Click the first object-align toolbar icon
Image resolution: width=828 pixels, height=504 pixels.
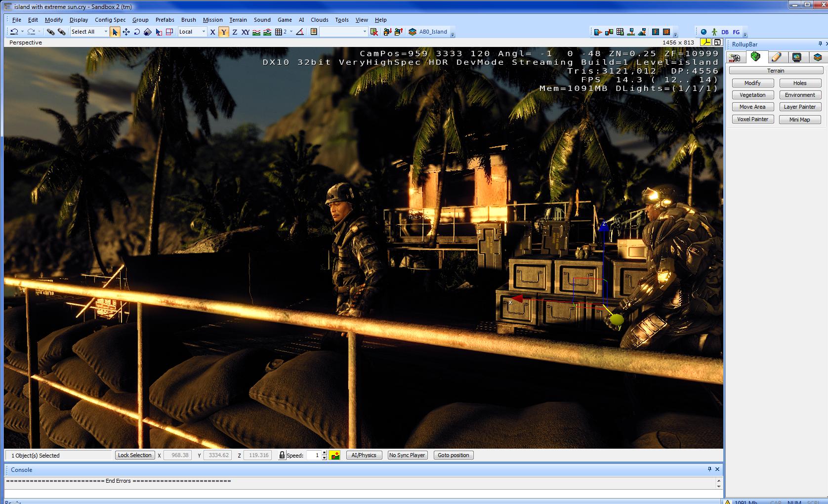point(598,32)
